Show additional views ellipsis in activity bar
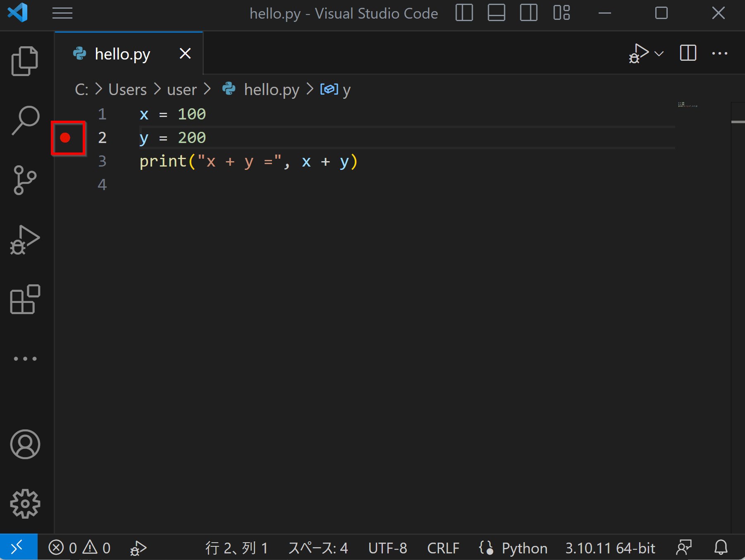The height and width of the screenshot is (560, 745). (x=25, y=359)
